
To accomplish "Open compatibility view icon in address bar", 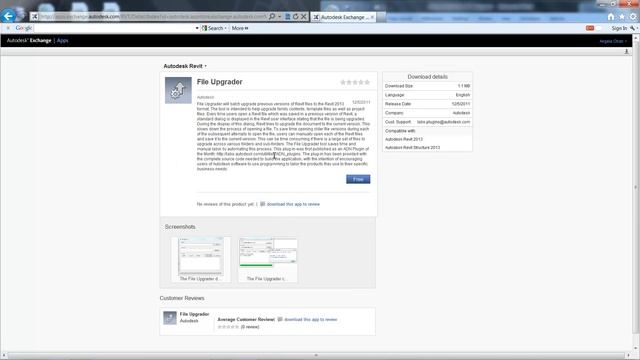I will point(287,16).
